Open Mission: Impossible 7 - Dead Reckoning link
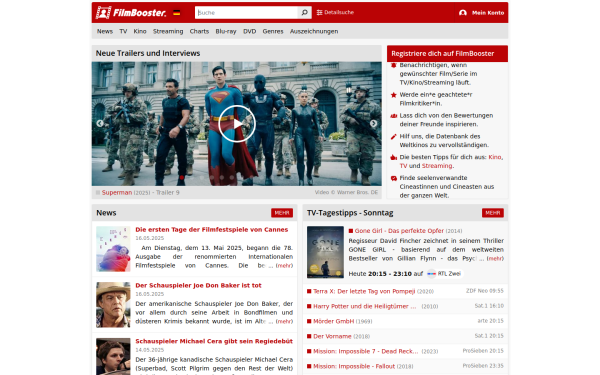The width and height of the screenshot is (600, 375). point(365,351)
